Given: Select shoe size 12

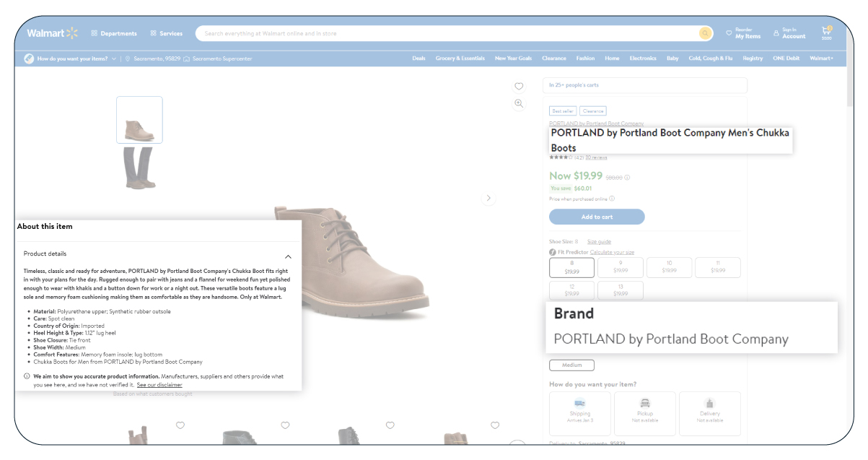Looking at the screenshot, I should [x=571, y=290].
